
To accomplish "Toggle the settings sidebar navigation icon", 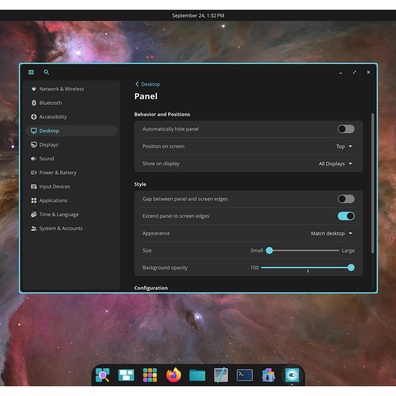I will [31, 72].
